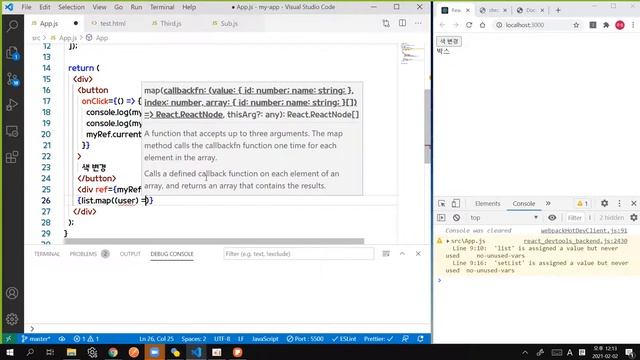Click errors and warnings count in status bar

tap(86, 339)
